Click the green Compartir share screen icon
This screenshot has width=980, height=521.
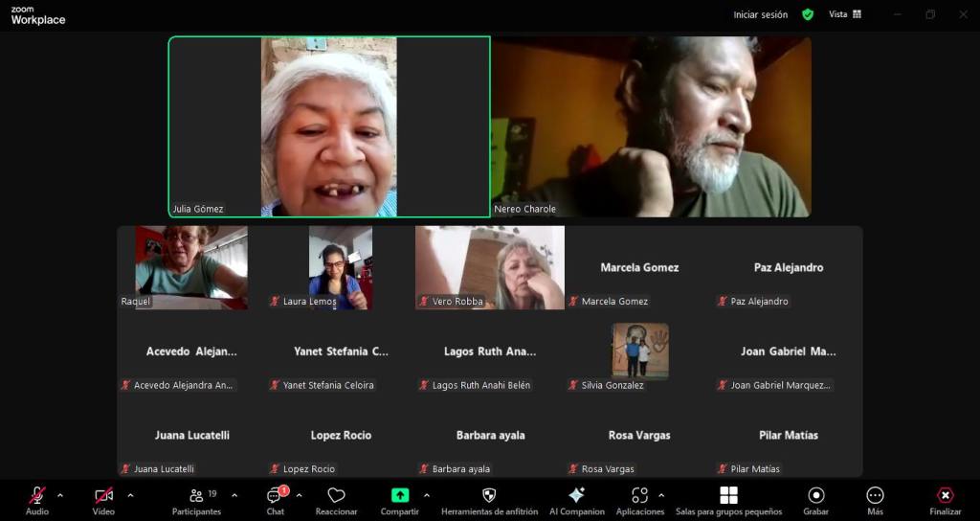pyautogui.click(x=400, y=495)
